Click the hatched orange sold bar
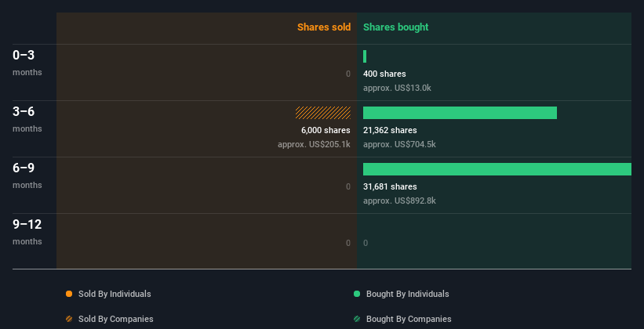Viewport: 644px width, 329px height. coord(323,113)
